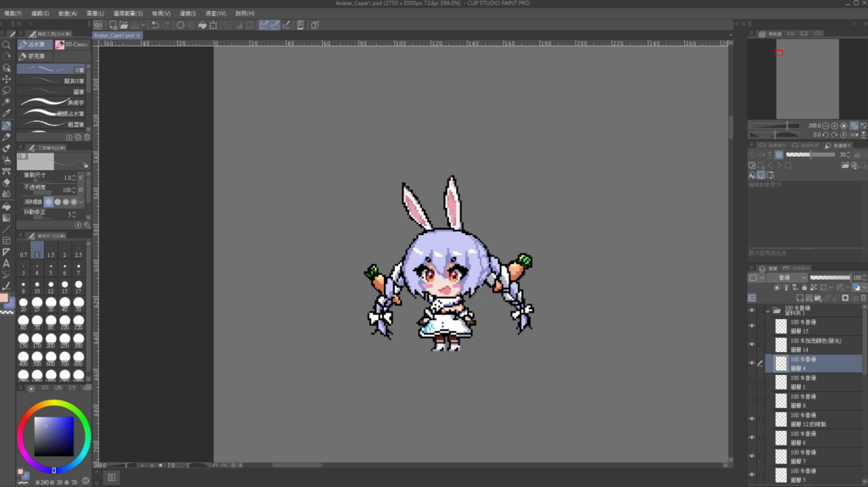
Task: Open the 圖層(L) Layer menu
Action: [95, 14]
